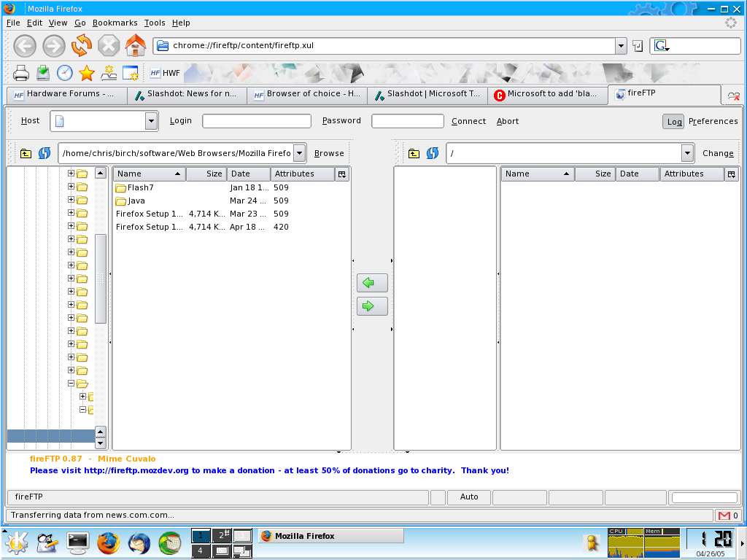The height and width of the screenshot is (560, 747).
Task: Click the Password input field
Action: point(408,121)
